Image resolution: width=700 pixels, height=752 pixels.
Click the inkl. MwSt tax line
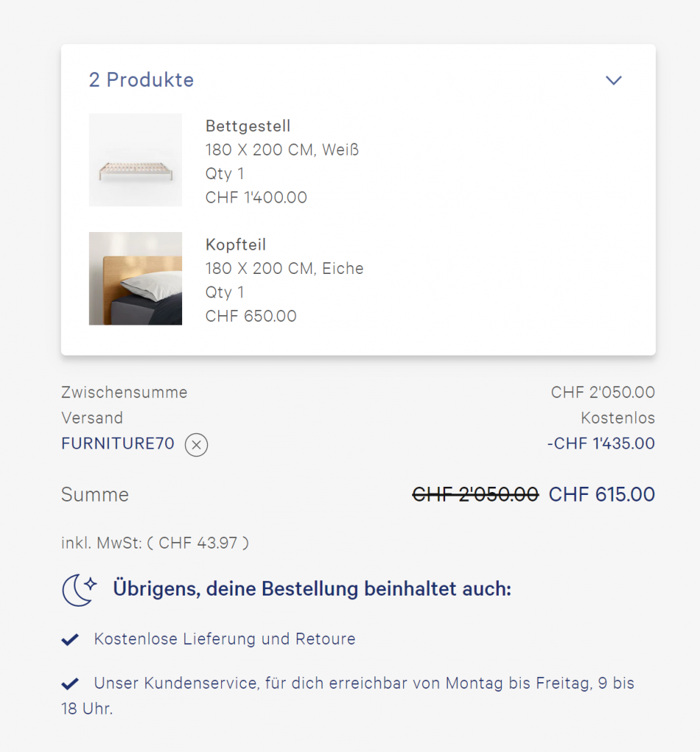[155, 543]
